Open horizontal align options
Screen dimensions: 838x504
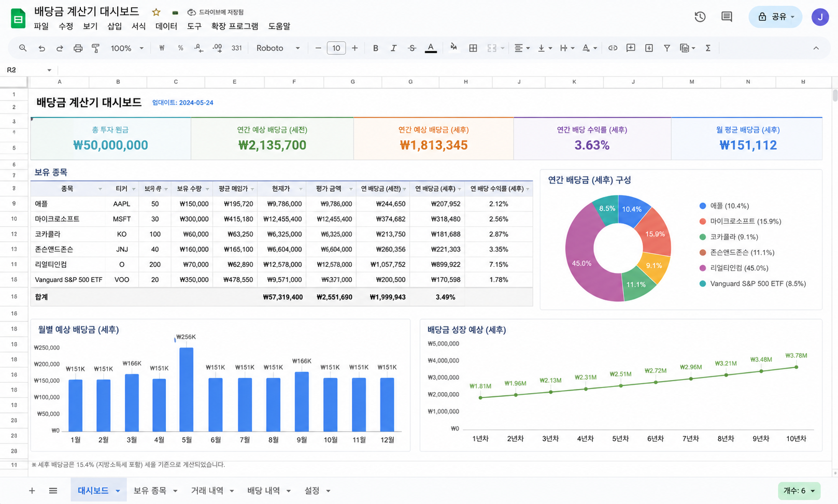521,48
